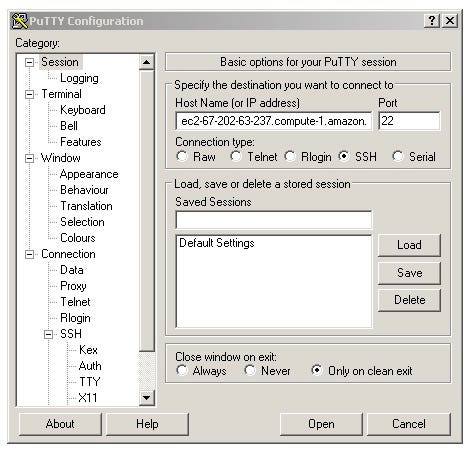Open the Proxy category

73,286
